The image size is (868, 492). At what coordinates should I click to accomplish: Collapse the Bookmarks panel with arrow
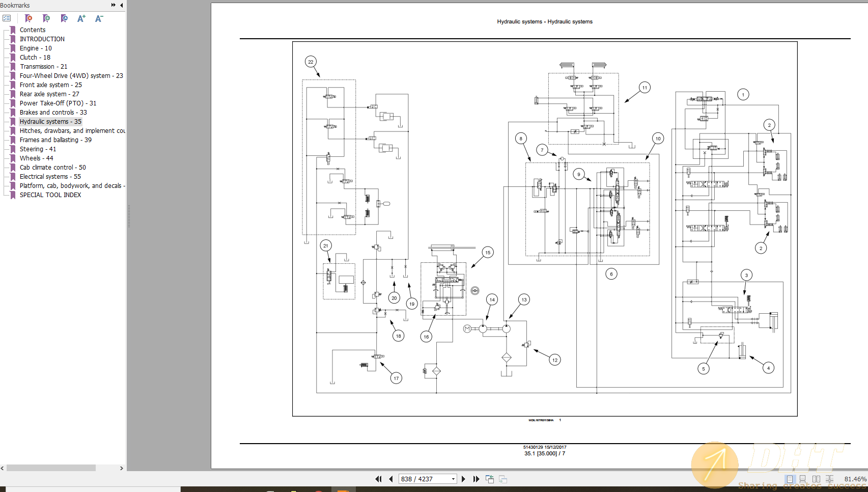(120, 5)
